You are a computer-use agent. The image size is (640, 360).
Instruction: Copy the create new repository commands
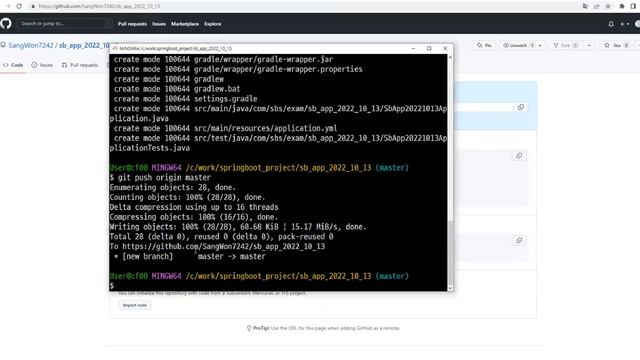tap(519, 156)
